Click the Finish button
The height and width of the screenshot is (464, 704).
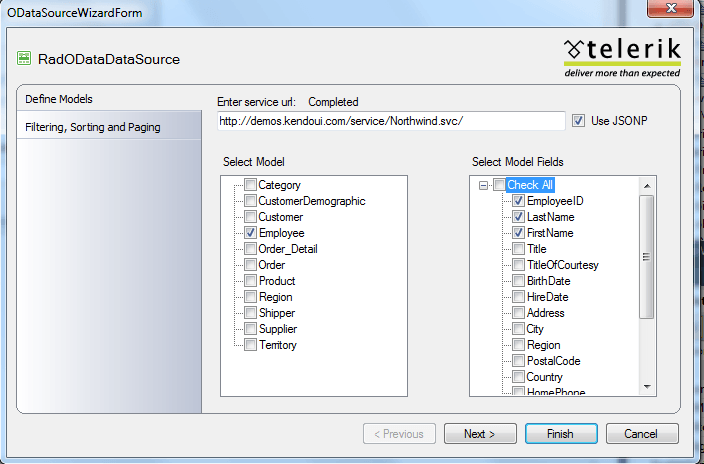point(561,434)
